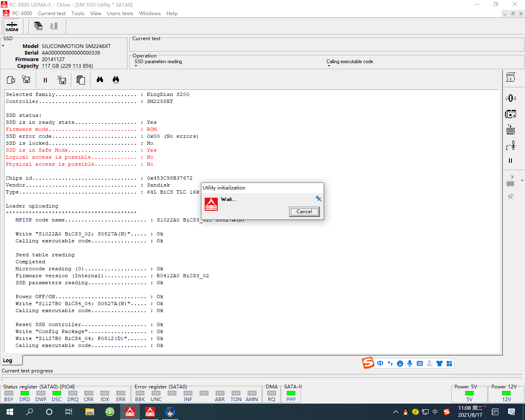Open the Help menu

pyautogui.click(x=172, y=14)
